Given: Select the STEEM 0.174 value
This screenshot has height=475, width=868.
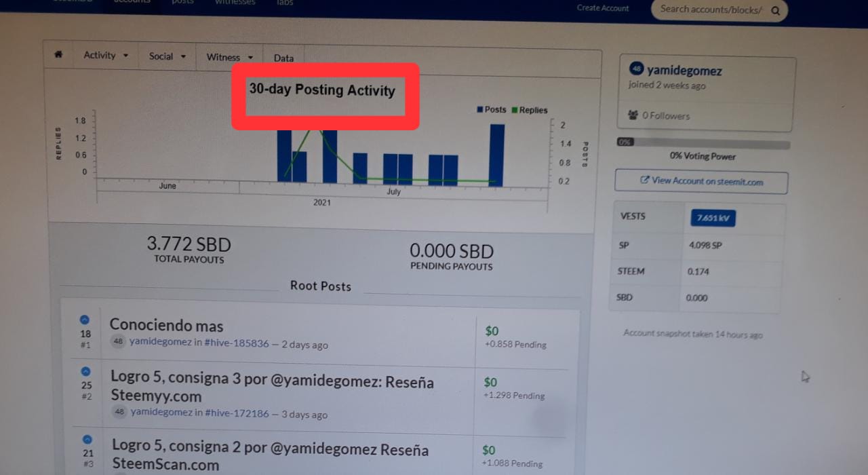Looking at the screenshot, I should click(x=698, y=271).
